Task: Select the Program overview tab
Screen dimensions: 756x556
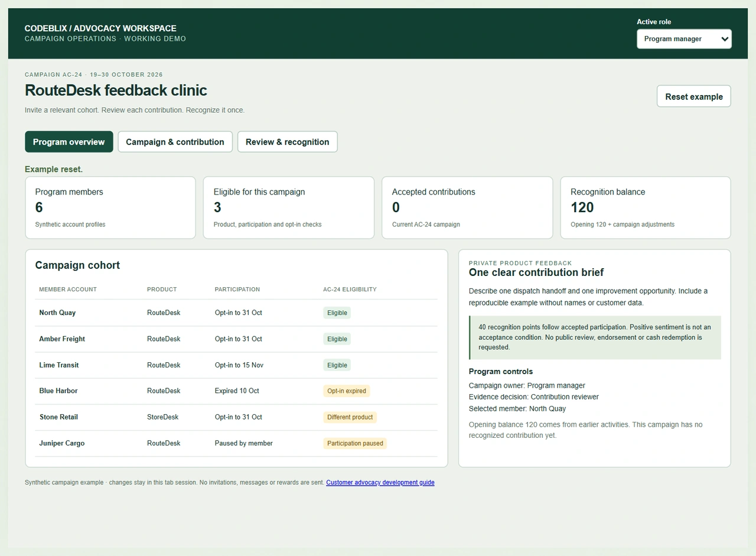Action: [x=69, y=142]
